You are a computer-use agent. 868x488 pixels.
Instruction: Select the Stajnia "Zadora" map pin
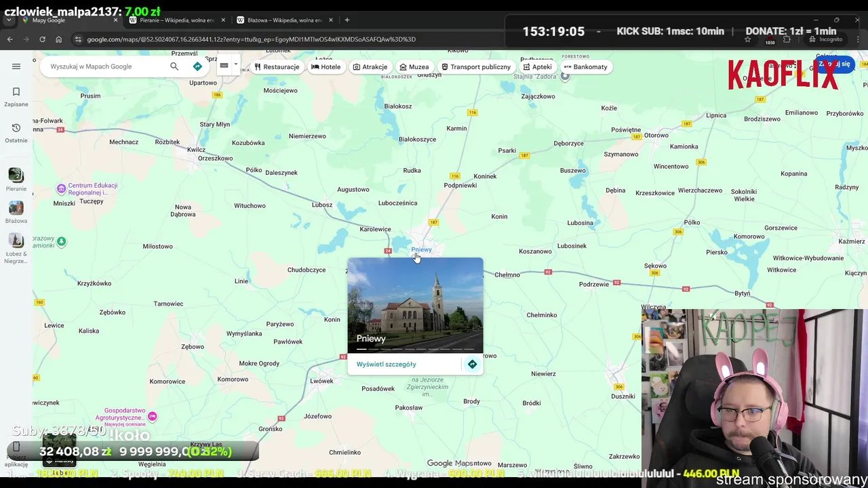click(565, 76)
